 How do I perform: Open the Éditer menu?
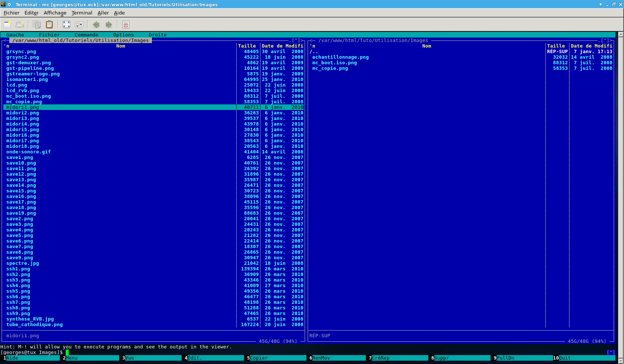click(x=32, y=13)
